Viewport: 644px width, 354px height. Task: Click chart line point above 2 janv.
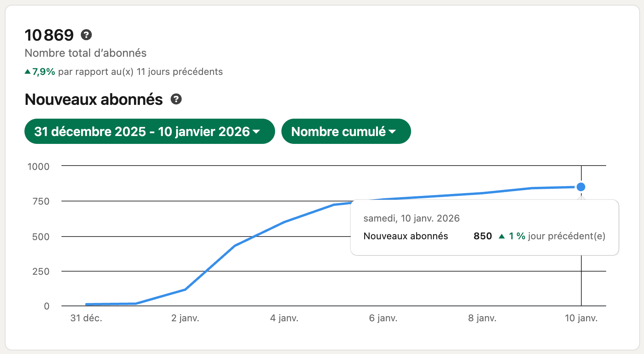click(185, 289)
